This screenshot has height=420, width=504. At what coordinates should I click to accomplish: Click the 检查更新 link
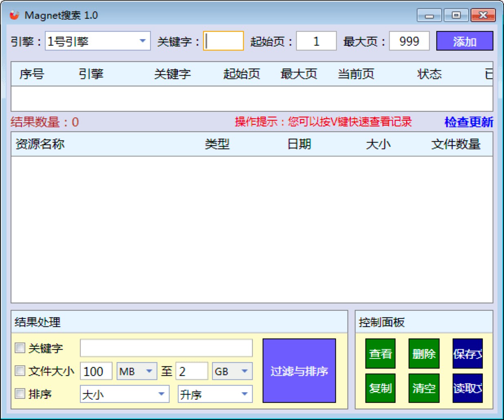pyautogui.click(x=469, y=122)
